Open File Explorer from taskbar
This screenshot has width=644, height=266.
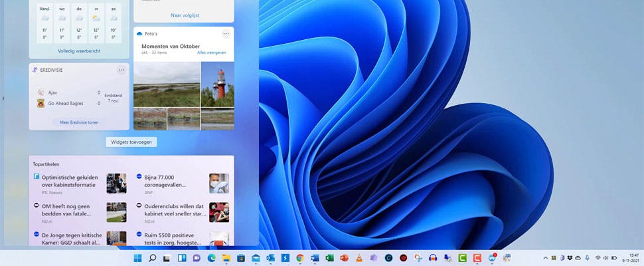(226, 258)
